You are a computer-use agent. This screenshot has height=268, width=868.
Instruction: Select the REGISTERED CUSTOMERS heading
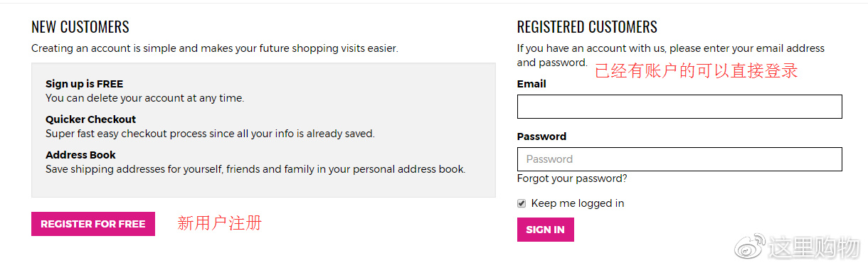pos(587,27)
